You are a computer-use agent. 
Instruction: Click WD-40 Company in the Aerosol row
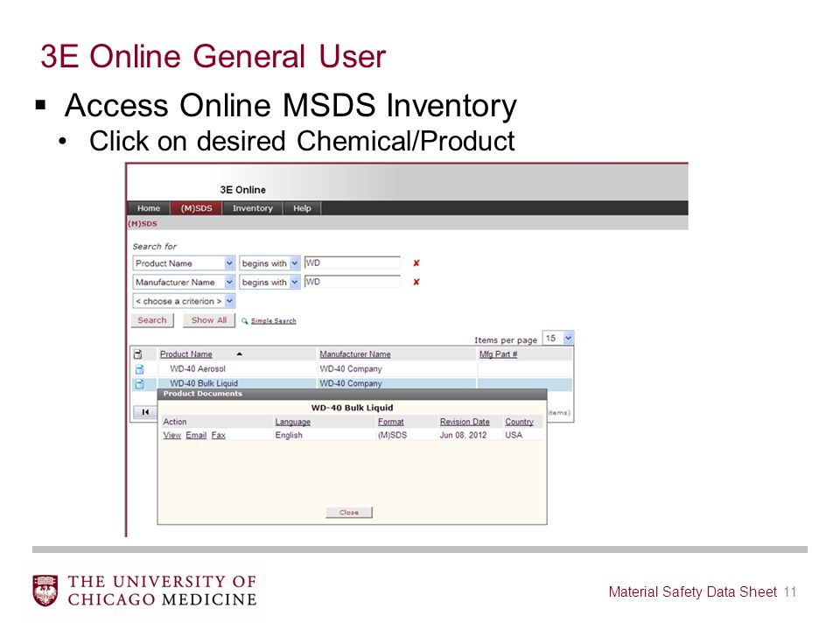pyautogui.click(x=350, y=369)
